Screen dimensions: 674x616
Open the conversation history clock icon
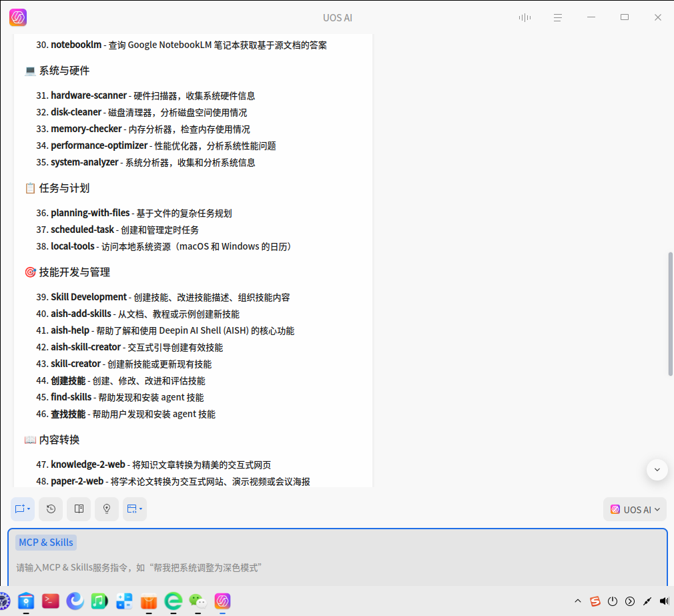(x=51, y=509)
